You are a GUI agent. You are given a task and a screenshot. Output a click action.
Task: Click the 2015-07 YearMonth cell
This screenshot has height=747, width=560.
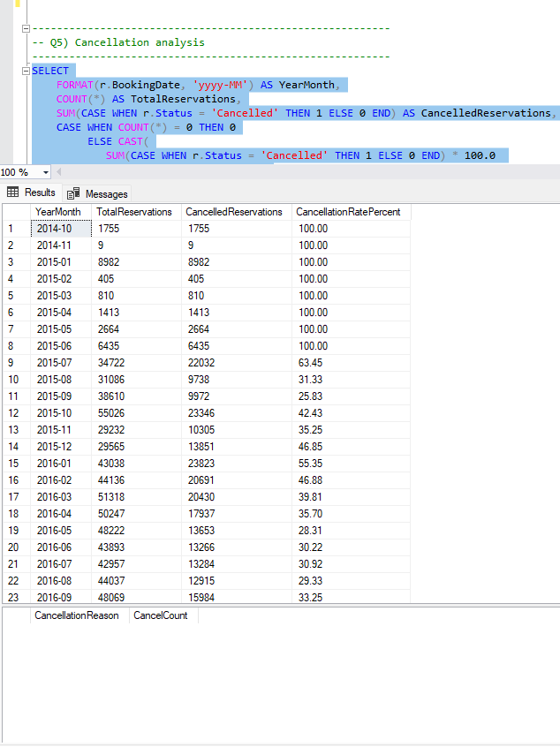(61, 363)
